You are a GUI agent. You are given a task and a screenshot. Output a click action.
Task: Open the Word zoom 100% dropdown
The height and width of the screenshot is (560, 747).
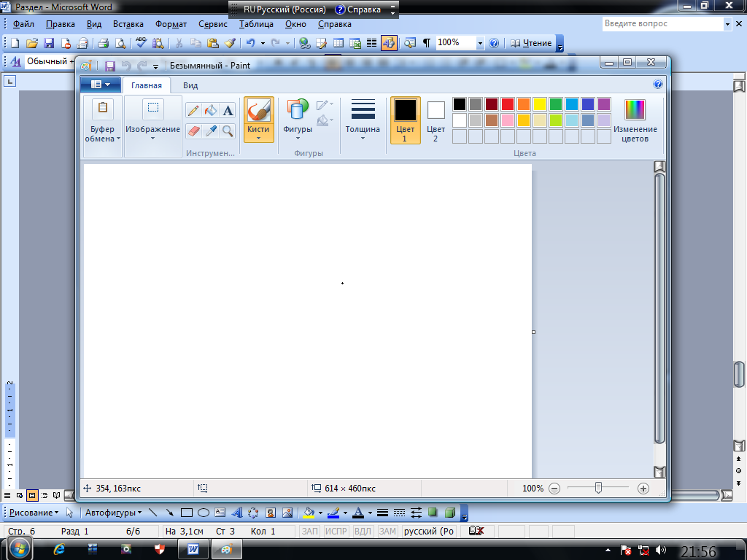point(480,43)
